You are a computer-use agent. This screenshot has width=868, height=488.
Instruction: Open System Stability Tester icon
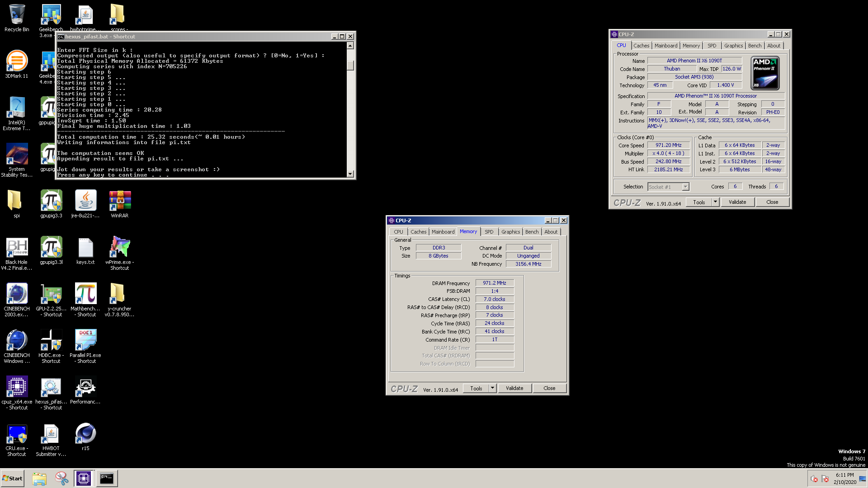[17, 160]
